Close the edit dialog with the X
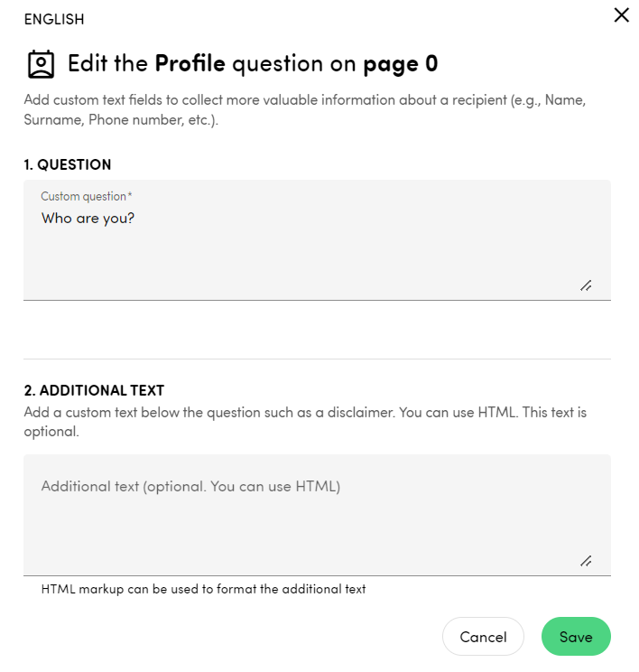This screenshot has width=639, height=672. tap(621, 14)
